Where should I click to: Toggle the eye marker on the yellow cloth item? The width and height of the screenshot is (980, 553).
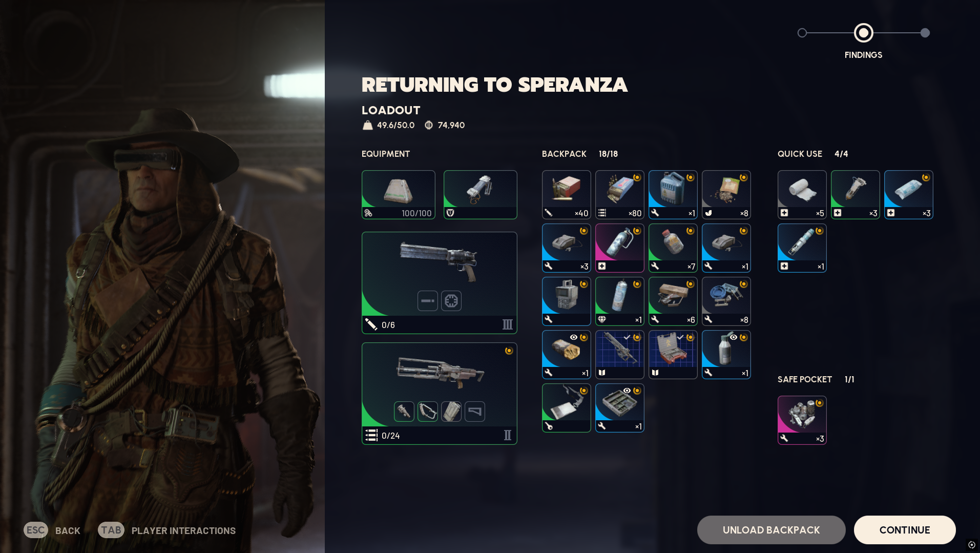point(574,337)
